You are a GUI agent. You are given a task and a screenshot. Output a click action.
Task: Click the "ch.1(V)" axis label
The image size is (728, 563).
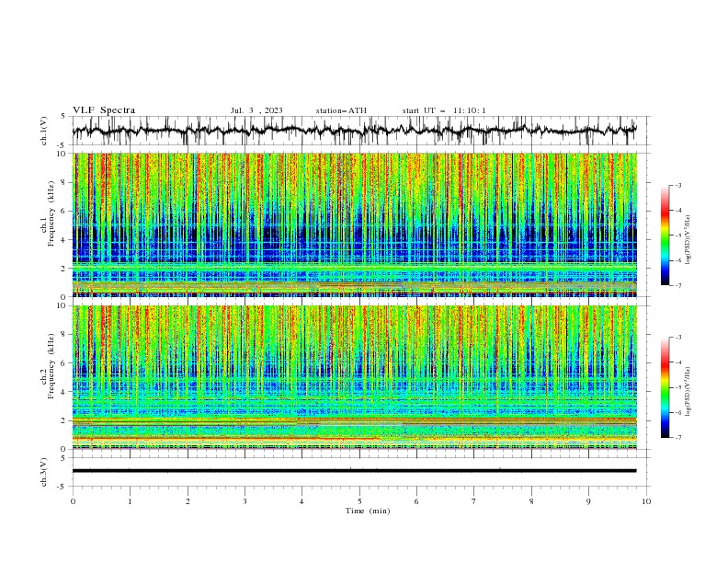click(44, 131)
